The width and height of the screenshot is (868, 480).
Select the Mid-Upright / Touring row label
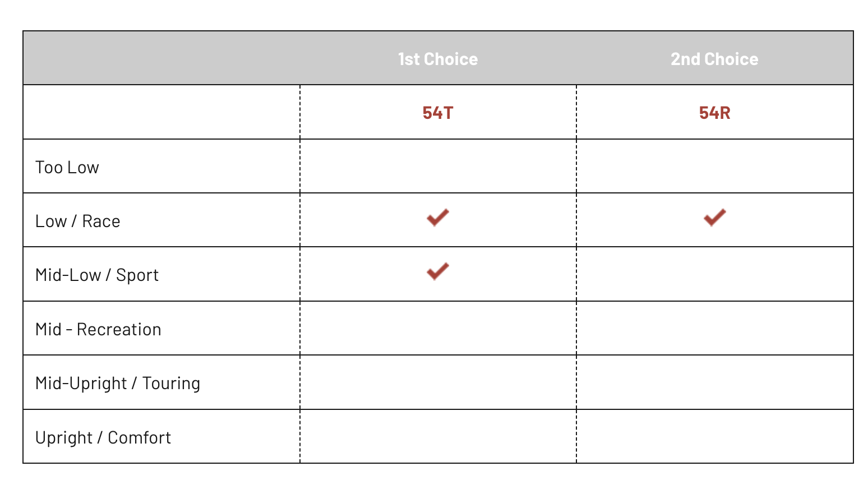(x=118, y=384)
